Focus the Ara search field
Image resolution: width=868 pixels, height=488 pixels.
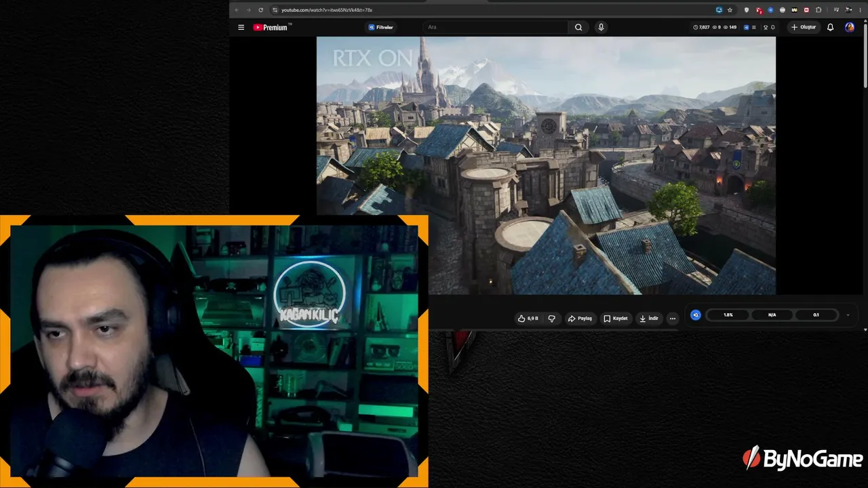click(x=495, y=27)
